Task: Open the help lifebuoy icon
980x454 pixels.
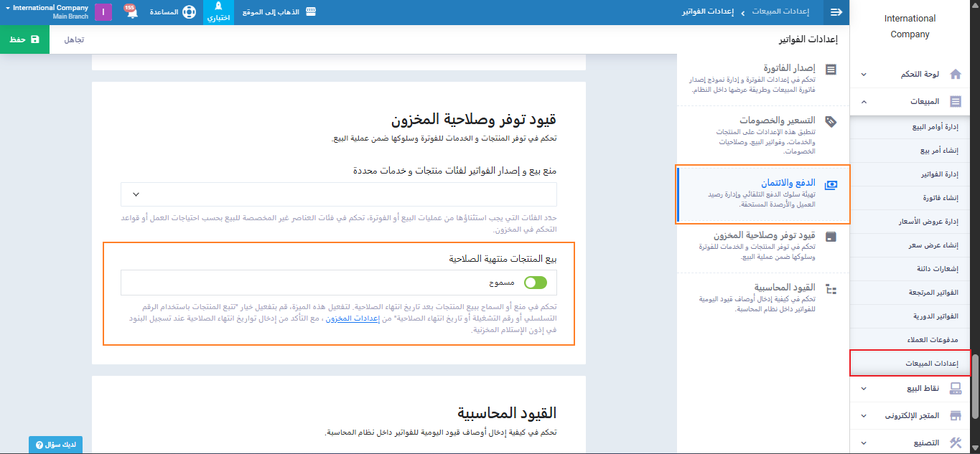Action: pyautogui.click(x=189, y=12)
